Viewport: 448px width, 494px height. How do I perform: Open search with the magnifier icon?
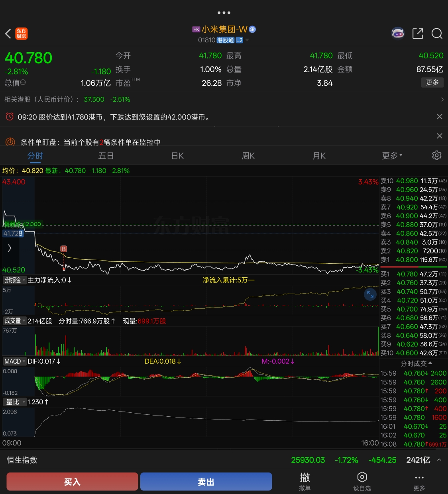coord(437,33)
